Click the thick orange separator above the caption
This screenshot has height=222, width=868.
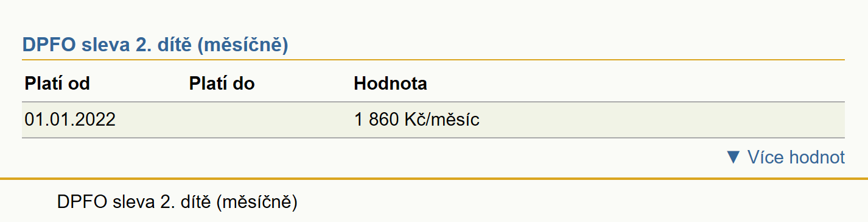pyautogui.click(x=434, y=179)
